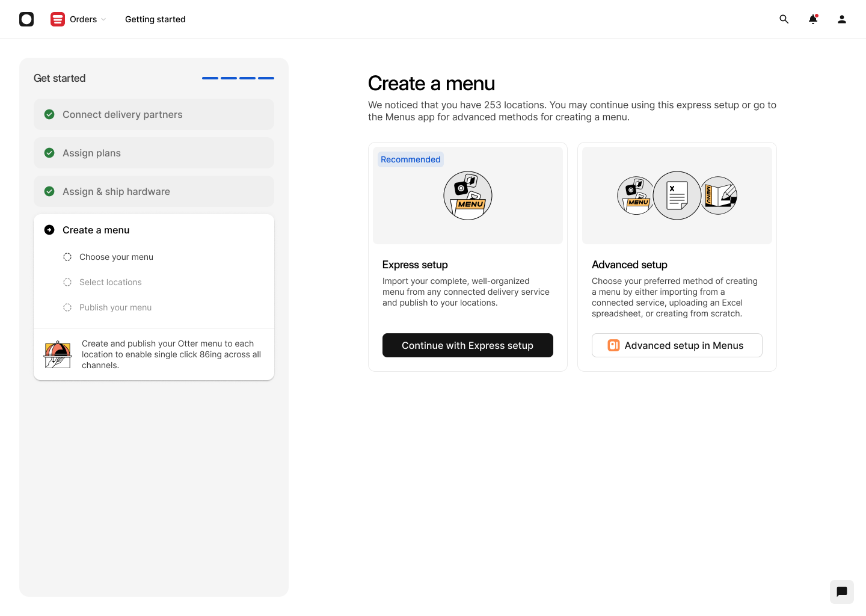Click the green check beside Connect delivery partners
This screenshot has height=616, width=866.
coord(49,114)
